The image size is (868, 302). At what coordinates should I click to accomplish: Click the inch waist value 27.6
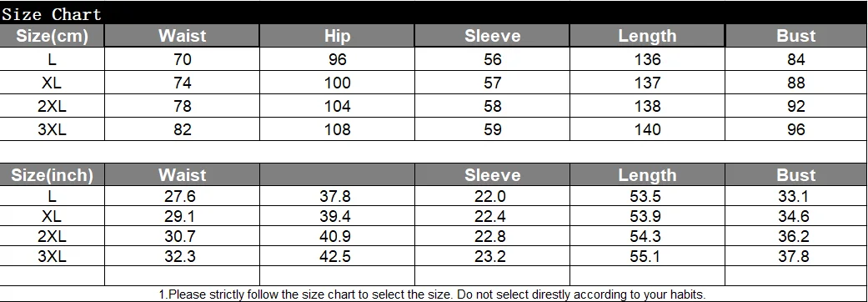[x=182, y=196]
